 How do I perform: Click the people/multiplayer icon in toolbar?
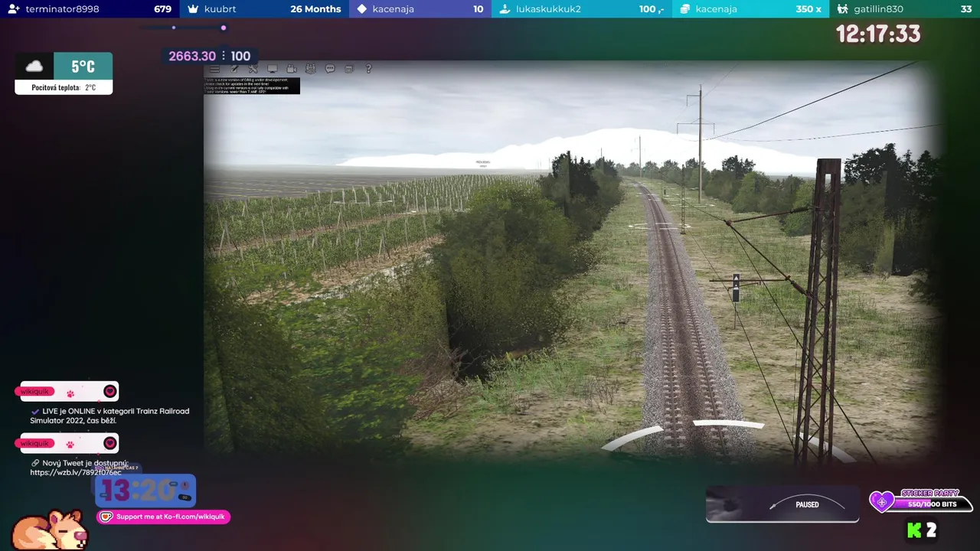pyautogui.click(x=310, y=69)
